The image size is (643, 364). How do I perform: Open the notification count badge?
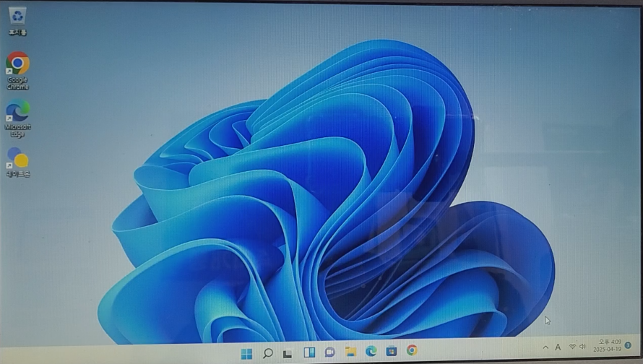pyautogui.click(x=628, y=345)
